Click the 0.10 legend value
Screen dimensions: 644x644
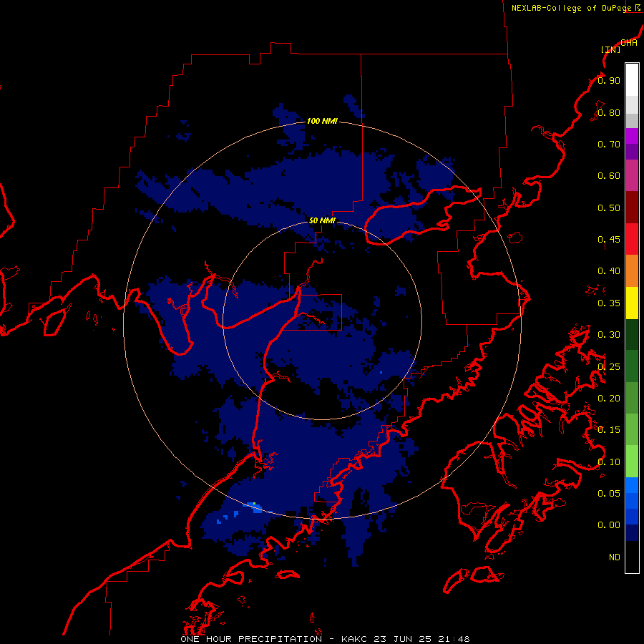609,462
